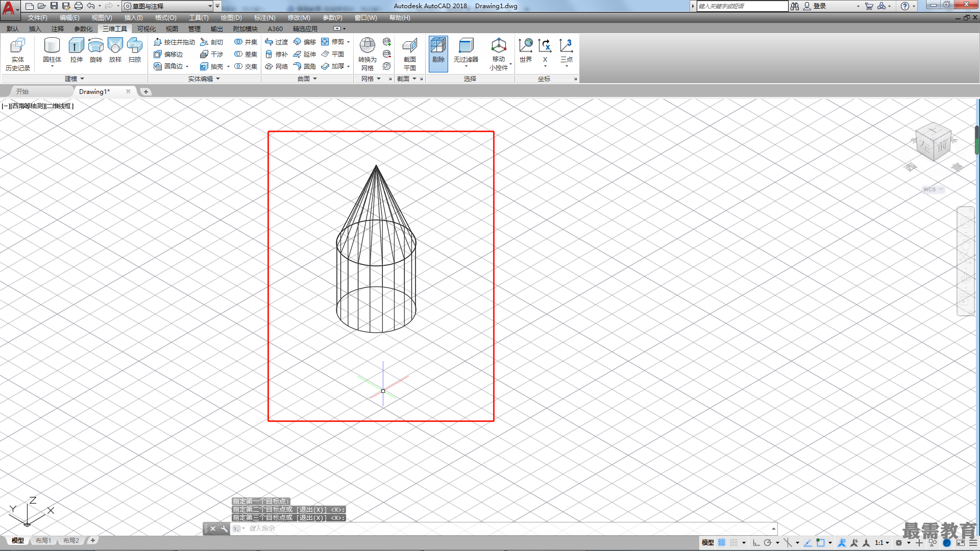Toggle ortho mode in status bar

point(756,543)
